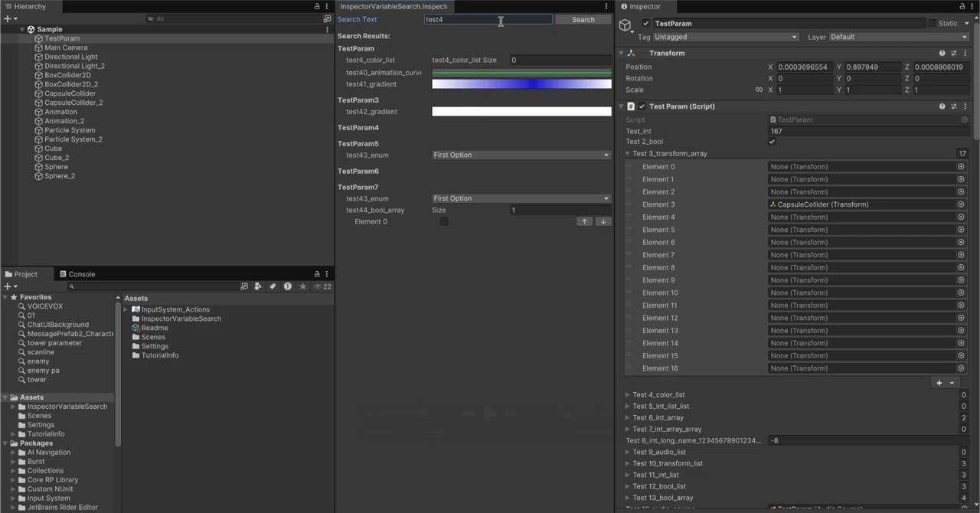Viewport: 980px width, 513px height.
Task: Open Transform component help icon
Action: pyautogui.click(x=942, y=54)
